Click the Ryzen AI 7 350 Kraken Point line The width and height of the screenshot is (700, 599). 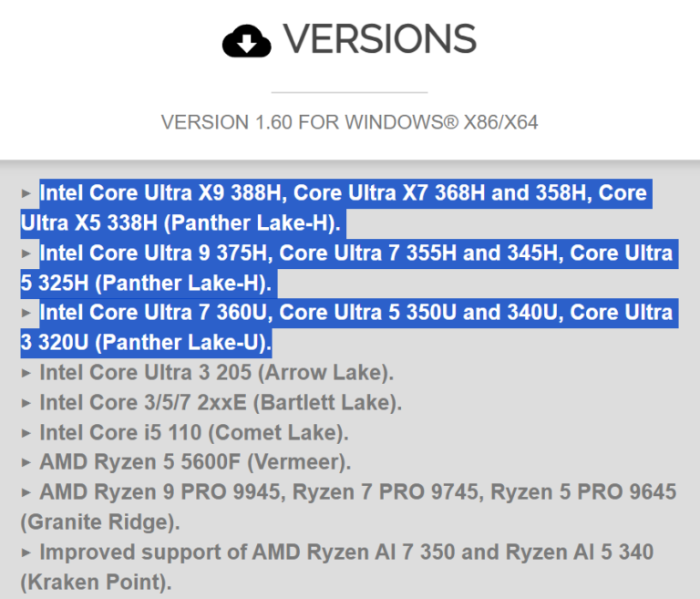[346, 553]
